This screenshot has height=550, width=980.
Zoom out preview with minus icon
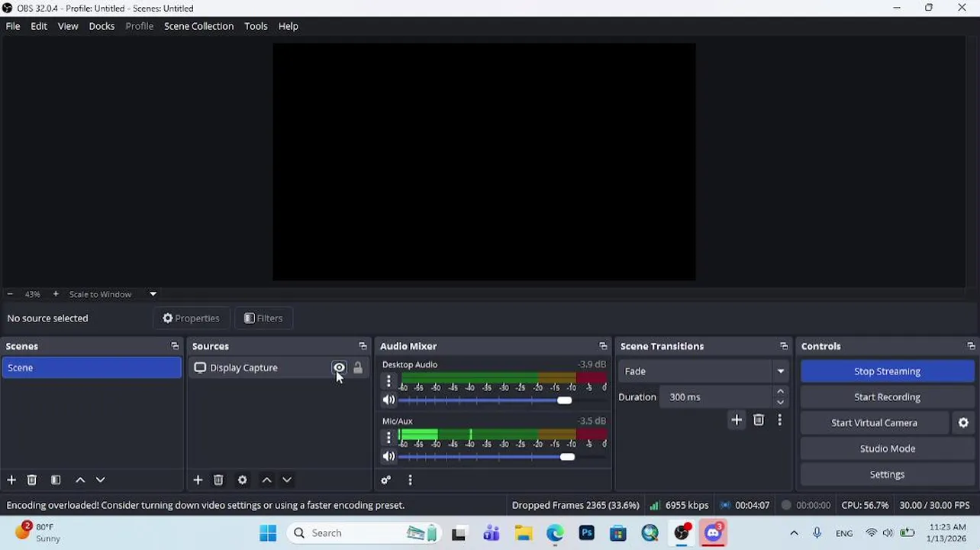click(x=10, y=294)
